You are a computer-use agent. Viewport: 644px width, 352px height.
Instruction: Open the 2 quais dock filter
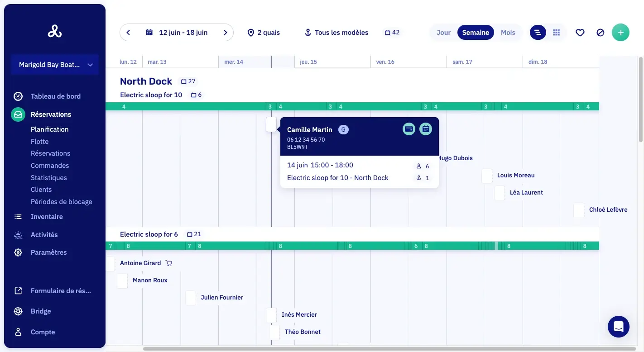tap(264, 33)
